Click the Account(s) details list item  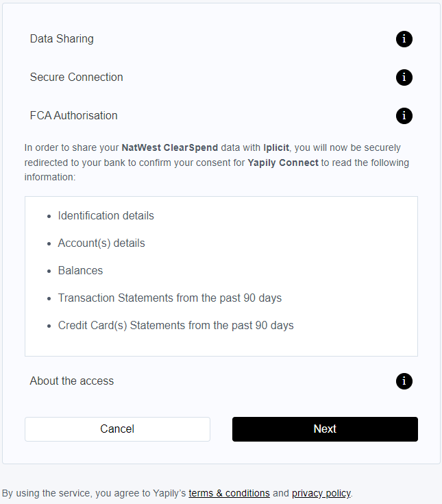(101, 243)
